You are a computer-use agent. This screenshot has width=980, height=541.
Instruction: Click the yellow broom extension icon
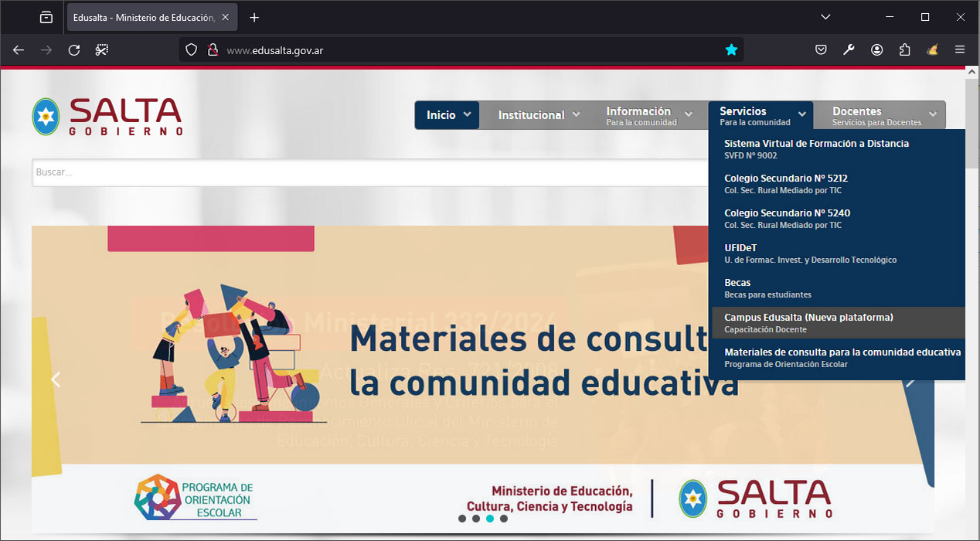pos(932,49)
